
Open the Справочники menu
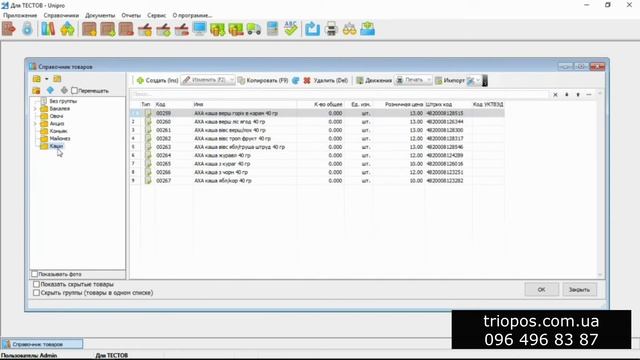(61, 15)
